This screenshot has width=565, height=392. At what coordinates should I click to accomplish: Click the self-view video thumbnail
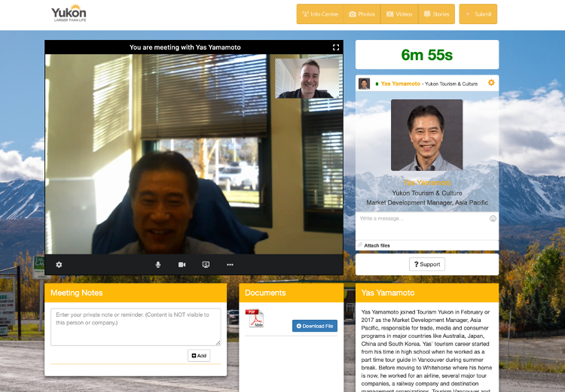click(307, 78)
